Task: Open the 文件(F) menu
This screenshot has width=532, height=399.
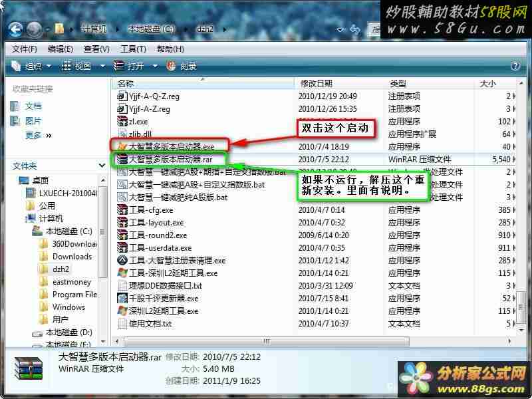Action: click(x=24, y=49)
